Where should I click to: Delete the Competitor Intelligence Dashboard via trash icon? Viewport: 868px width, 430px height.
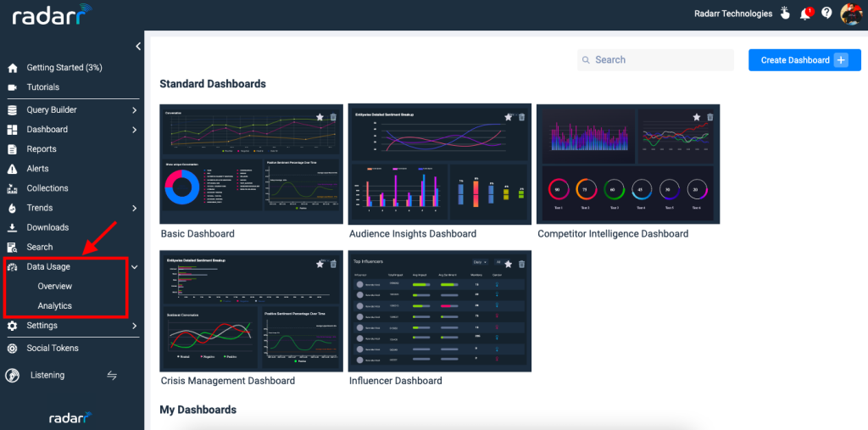coord(710,117)
